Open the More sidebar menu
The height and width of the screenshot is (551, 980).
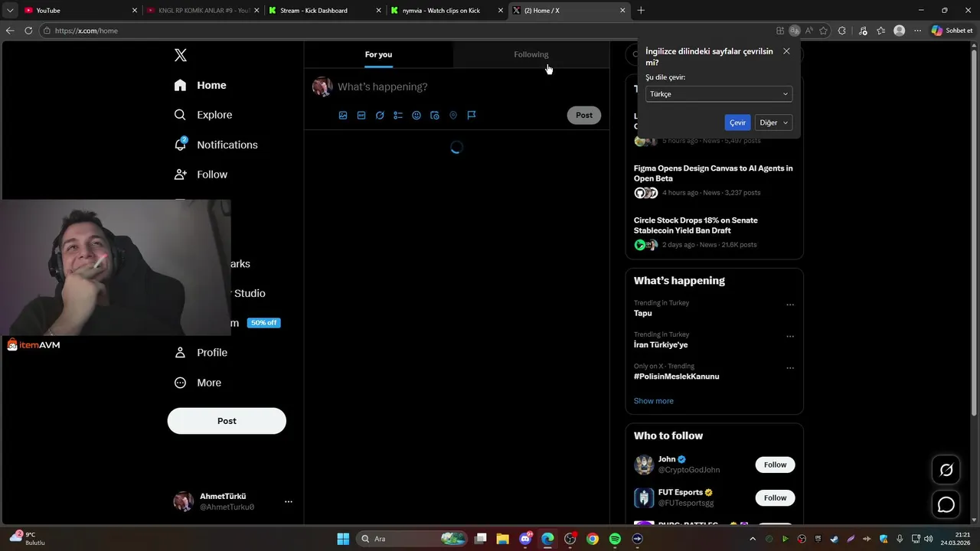click(198, 383)
